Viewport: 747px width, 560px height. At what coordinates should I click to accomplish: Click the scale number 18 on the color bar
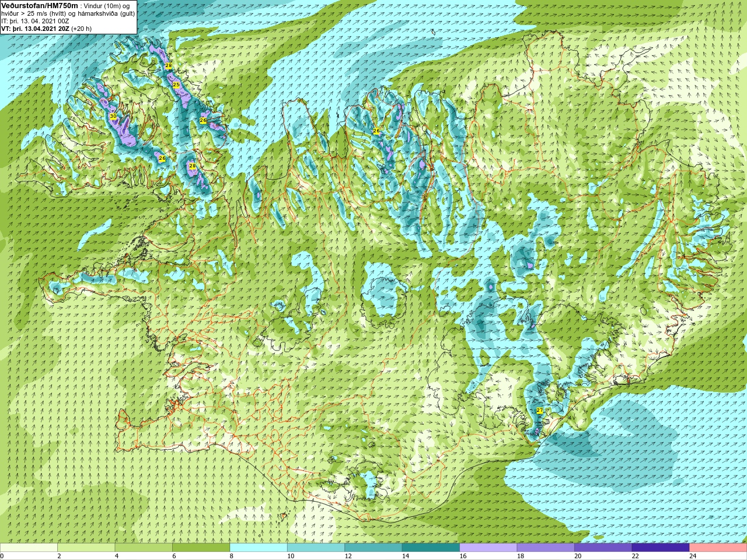520,556
